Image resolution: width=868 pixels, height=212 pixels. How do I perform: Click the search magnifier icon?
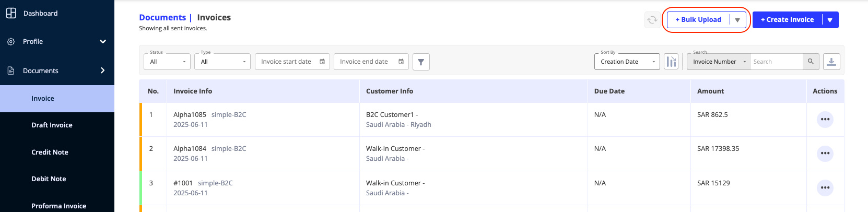811,62
